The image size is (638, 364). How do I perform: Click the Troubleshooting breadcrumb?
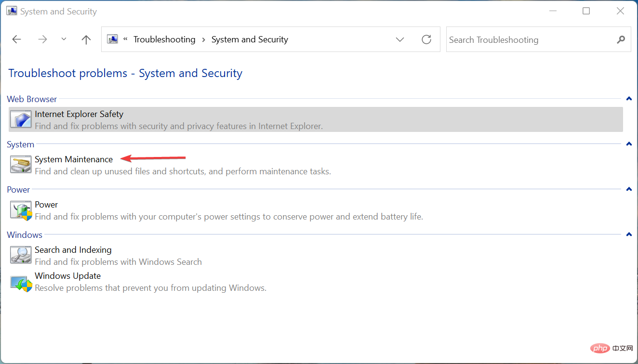164,39
